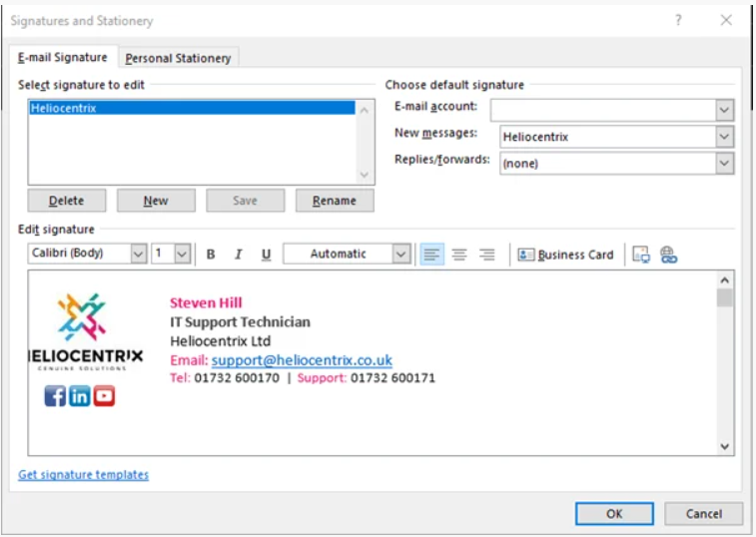Screen dimensions: 756x537
Task: Click signature editor scroll down arrow
Action: (x=724, y=446)
